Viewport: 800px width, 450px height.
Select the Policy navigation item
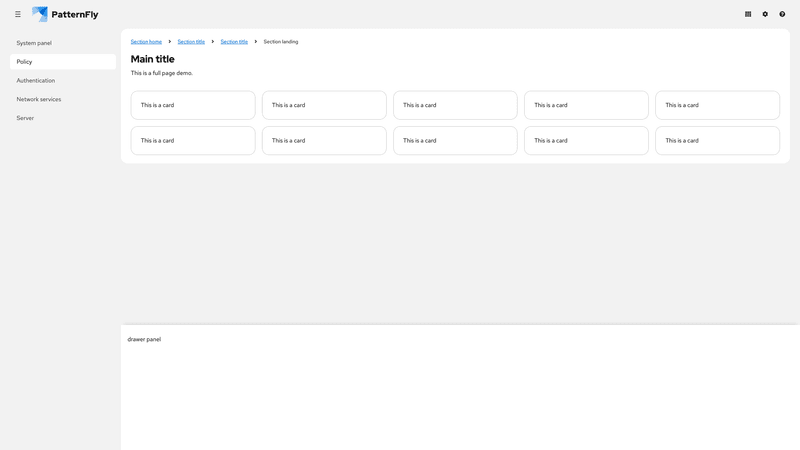click(24, 62)
